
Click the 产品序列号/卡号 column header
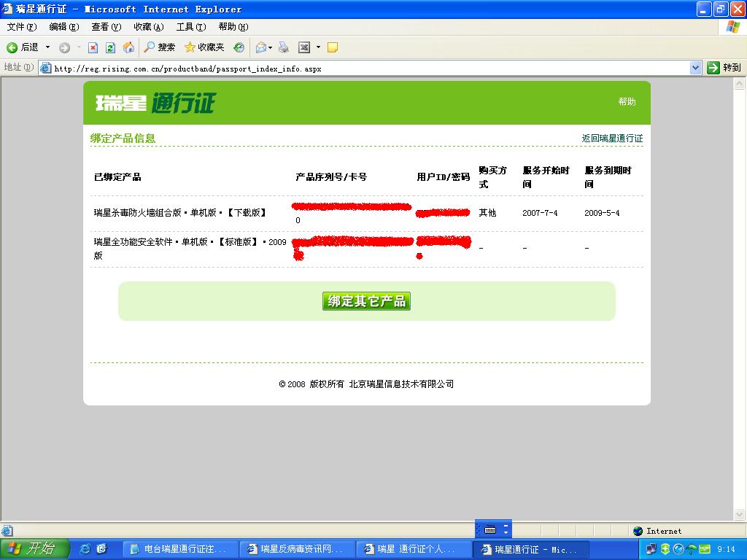coord(331,177)
